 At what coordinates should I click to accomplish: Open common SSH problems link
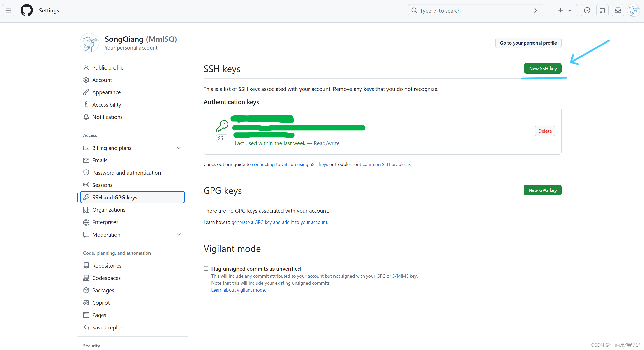pos(386,164)
